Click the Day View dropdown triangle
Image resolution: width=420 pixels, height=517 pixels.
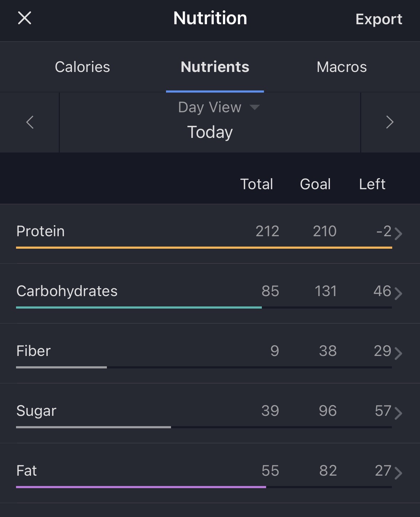click(255, 107)
